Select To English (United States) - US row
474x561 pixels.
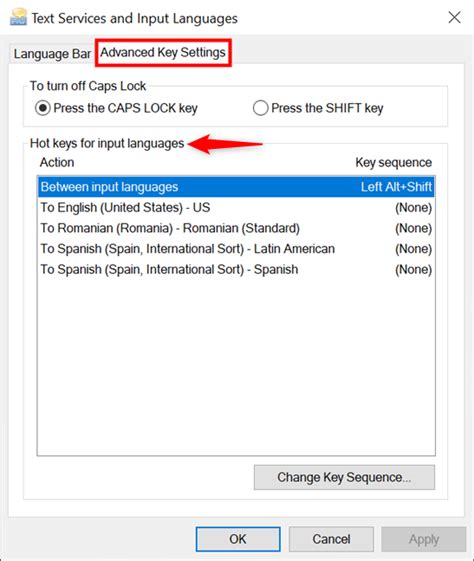click(236, 208)
